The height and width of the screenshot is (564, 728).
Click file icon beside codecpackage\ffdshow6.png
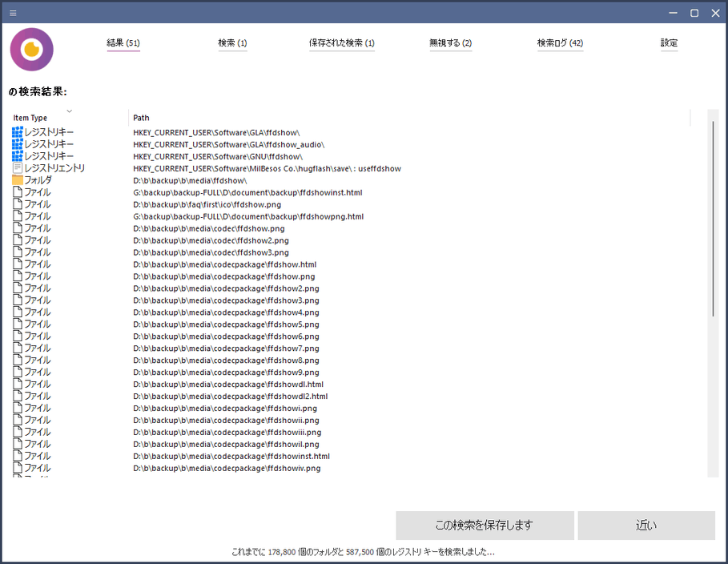tap(17, 336)
